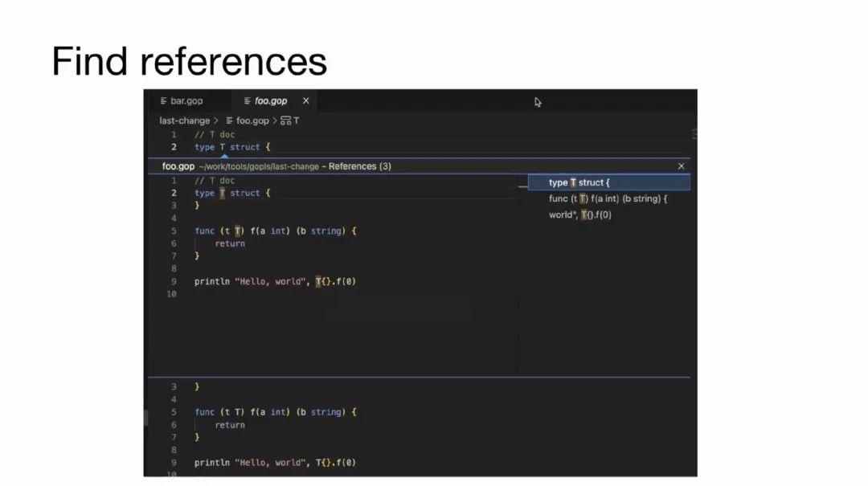
Task: Switch to the bar.gop tab
Action: point(186,101)
